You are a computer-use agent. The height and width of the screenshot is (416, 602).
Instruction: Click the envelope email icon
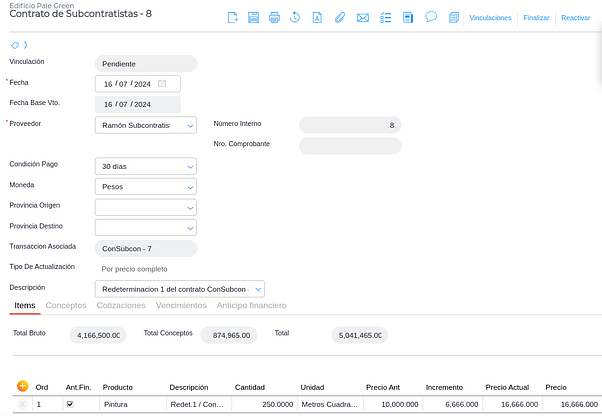tap(362, 18)
